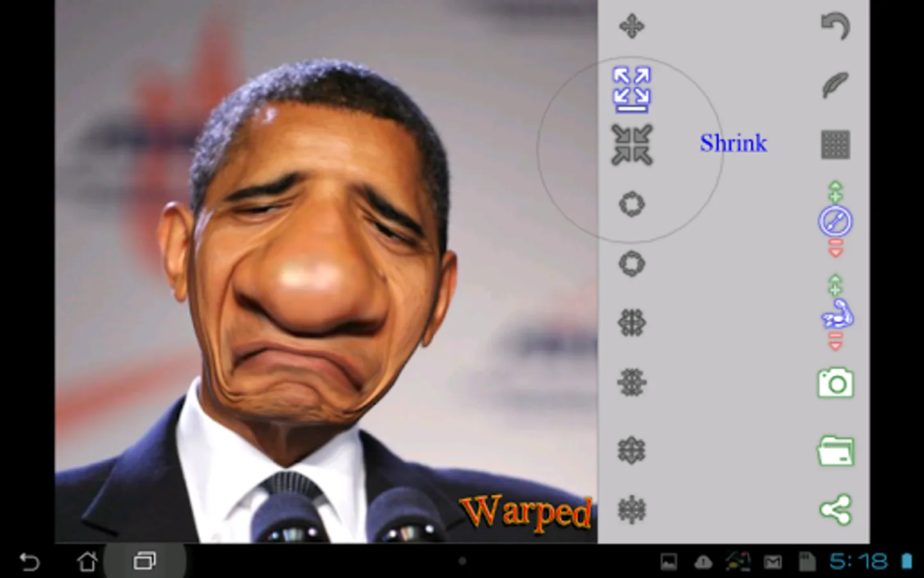Toggle the grid overlay icon
Image resolution: width=924 pixels, height=578 pixels.
click(x=835, y=144)
